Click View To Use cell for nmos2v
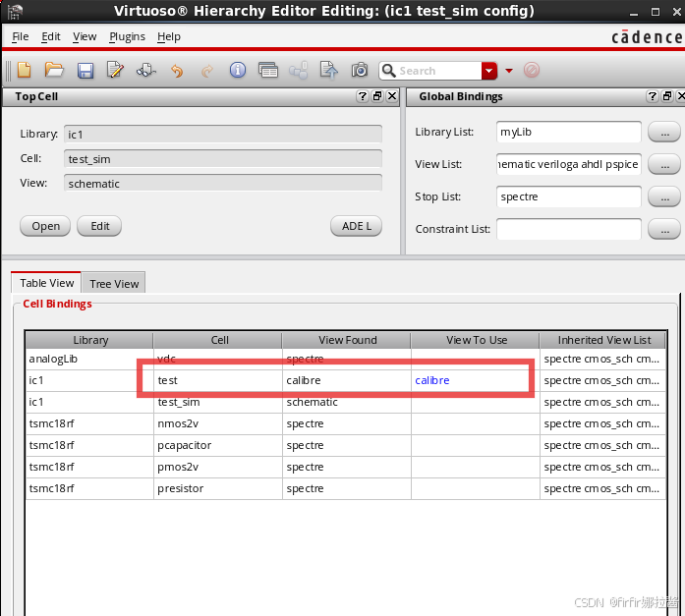Screen dimensions: 685x616 (x=476, y=423)
